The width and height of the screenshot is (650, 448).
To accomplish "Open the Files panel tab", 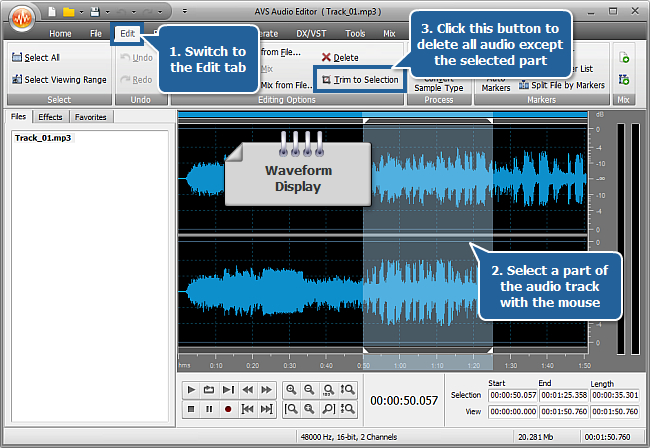I will pyautogui.click(x=18, y=117).
